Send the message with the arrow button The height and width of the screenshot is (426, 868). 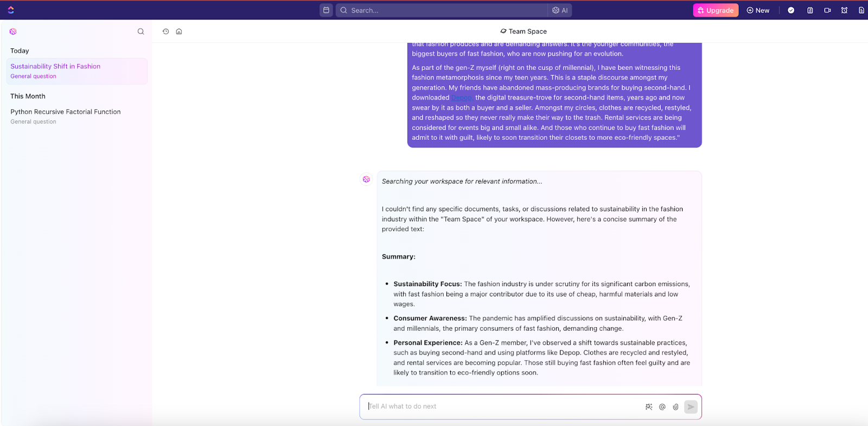(x=691, y=406)
